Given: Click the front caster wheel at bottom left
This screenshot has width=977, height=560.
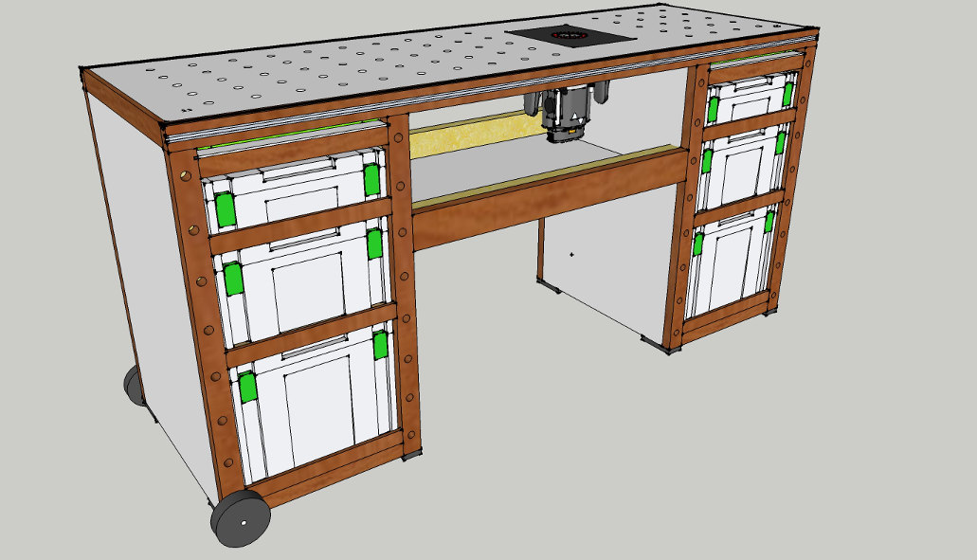Looking at the screenshot, I should [x=241, y=519].
